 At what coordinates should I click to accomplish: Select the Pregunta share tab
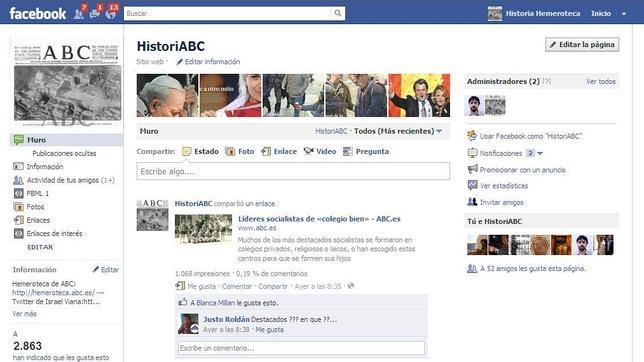(366, 151)
